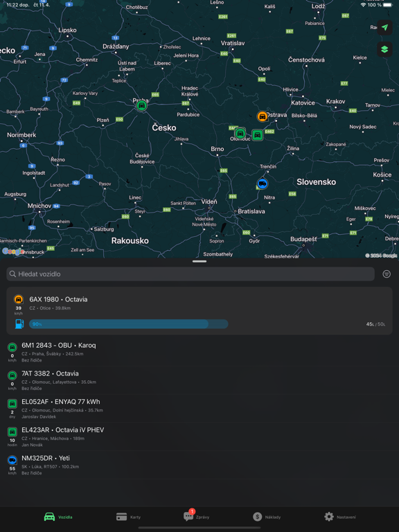This screenshot has width=399, height=532.
Task: Open the EL423AR • Octavia iV PHEV row
Action: pyautogui.click(x=199, y=436)
